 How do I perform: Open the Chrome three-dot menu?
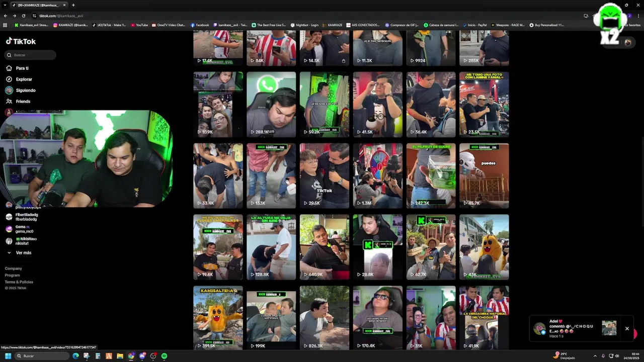click(x=638, y=16)
